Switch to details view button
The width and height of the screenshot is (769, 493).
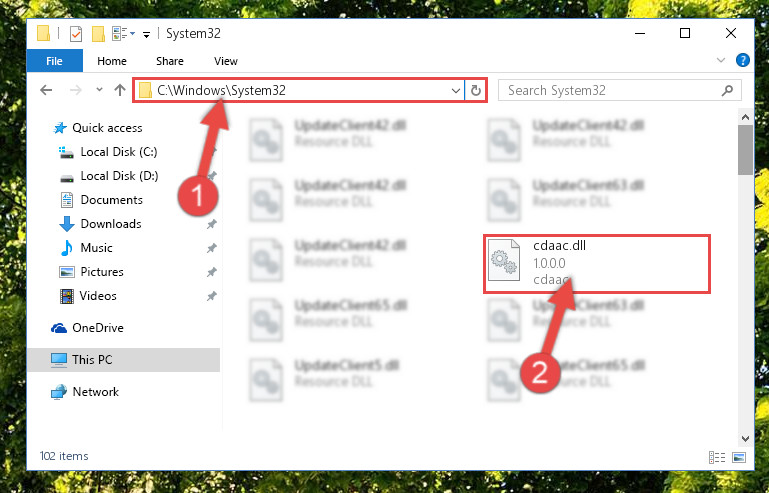(x=717, y=458)
